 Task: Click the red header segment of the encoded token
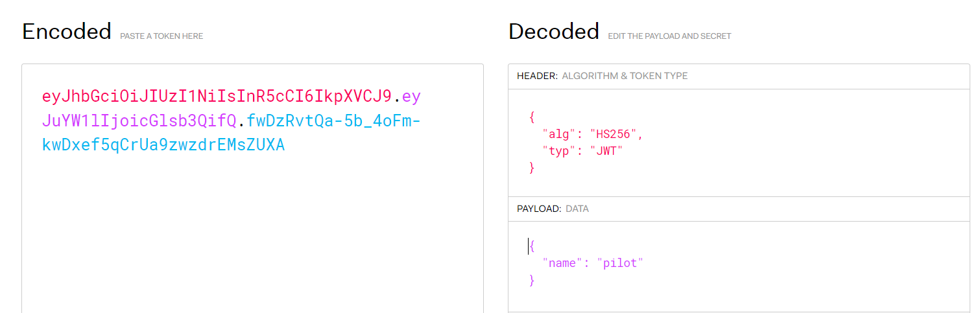[x=217, y=97]
